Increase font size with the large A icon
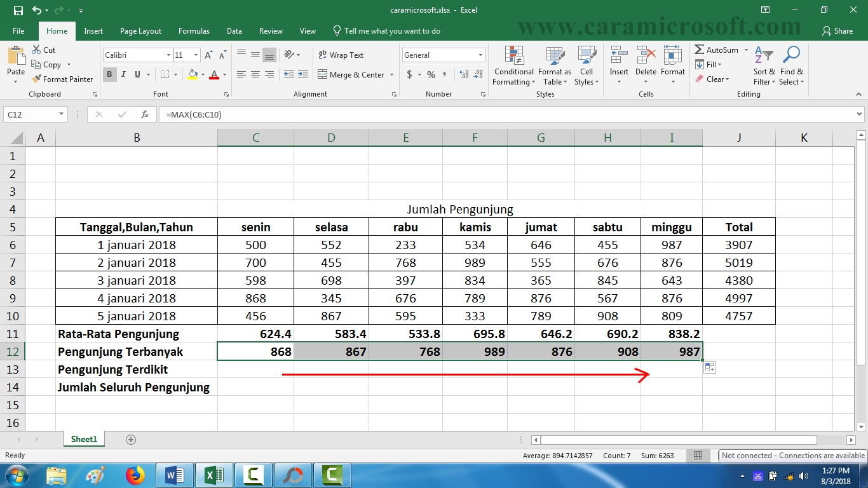This screenshot has height=488, width=868. coord(208,55)
